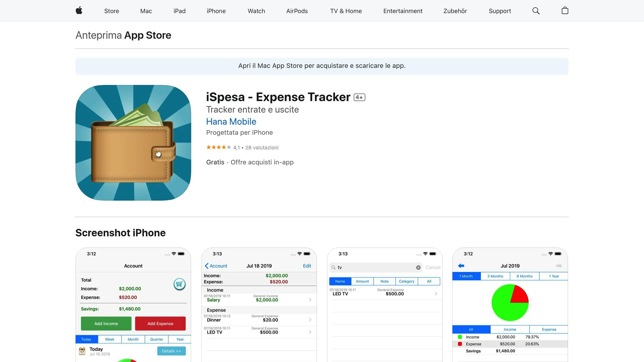Click the red Add Expense button
Image resolution: width=644 pixels, height=362 pixels.
tap(160, 324)
